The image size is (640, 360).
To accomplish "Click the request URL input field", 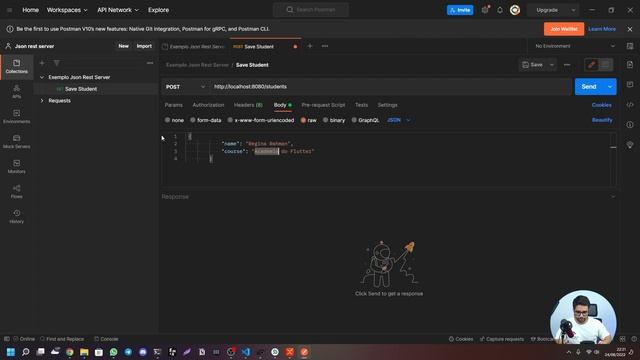I will coord(391,87).
